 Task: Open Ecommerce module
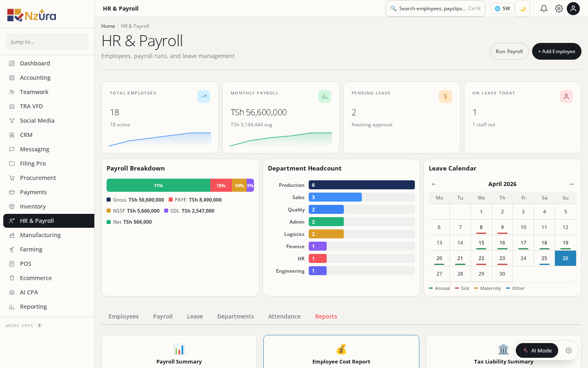[x=49, y=278]
